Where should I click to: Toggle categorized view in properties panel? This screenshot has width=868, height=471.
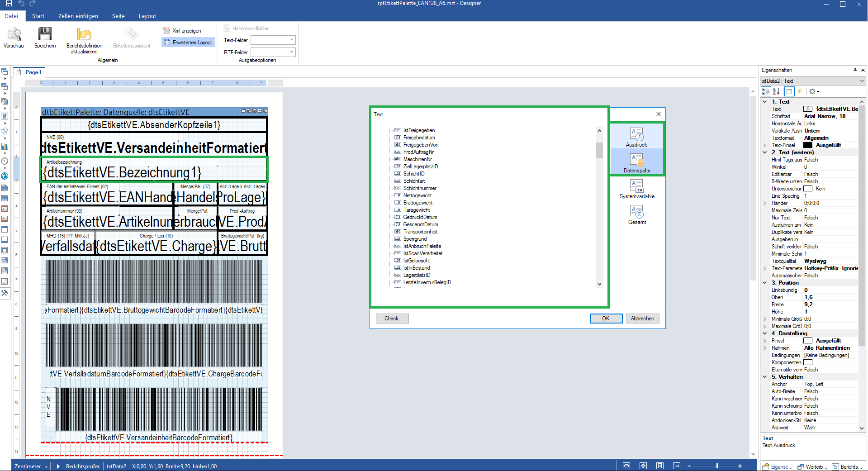click(766, 91)
